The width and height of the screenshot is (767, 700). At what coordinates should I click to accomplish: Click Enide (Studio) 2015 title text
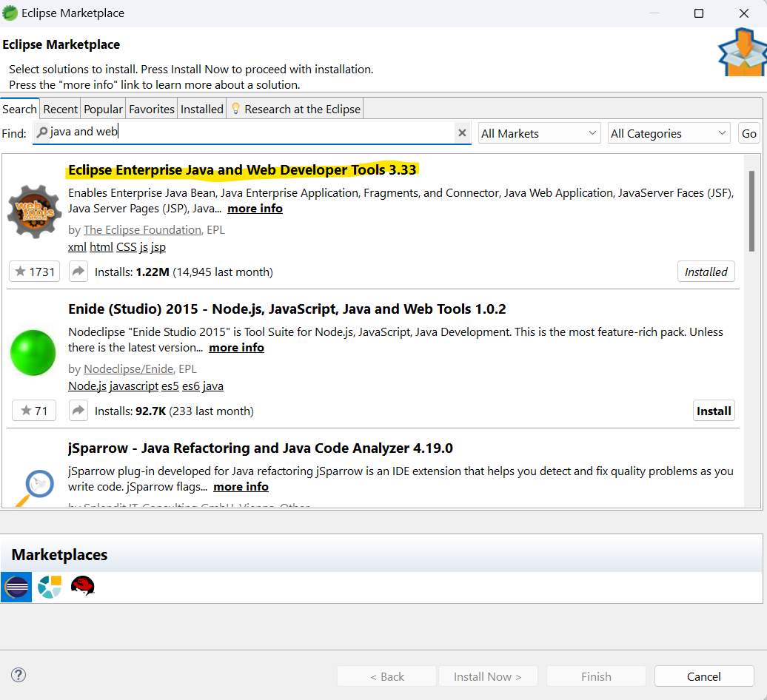[x=287, y=309]
